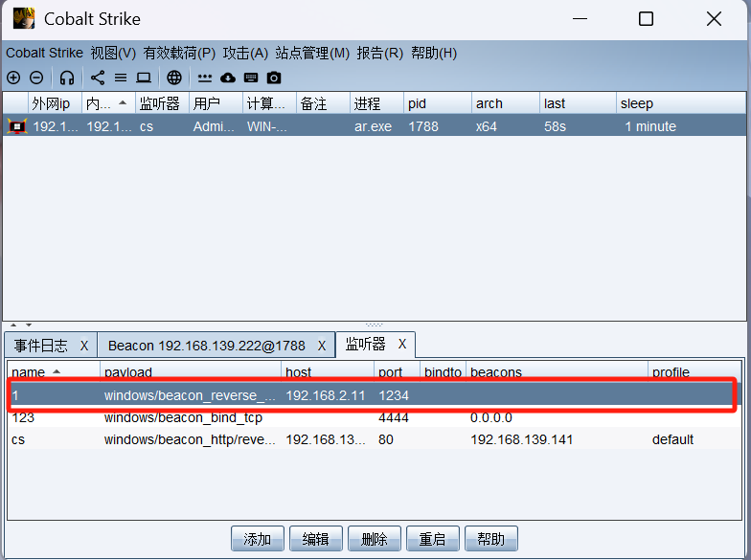Switch to session table view icon

pos(121,78)
